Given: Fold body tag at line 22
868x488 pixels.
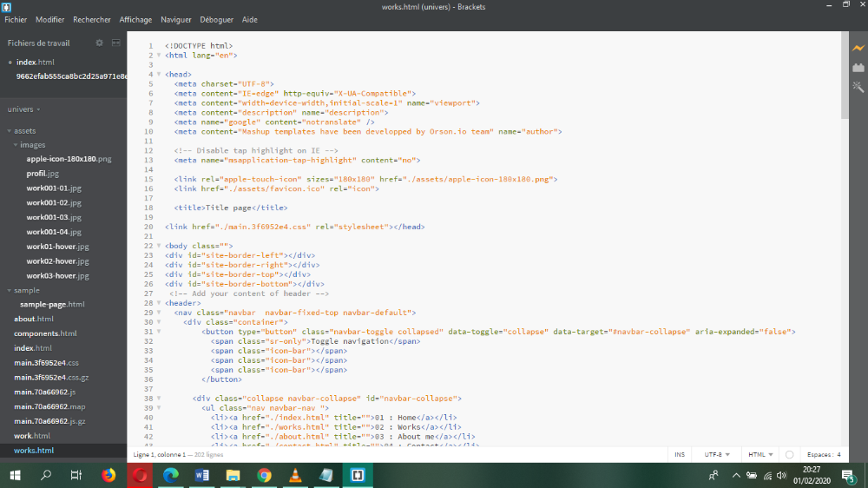Looking at the screenshot, I should pyautogui.click(x=159, y=246).
